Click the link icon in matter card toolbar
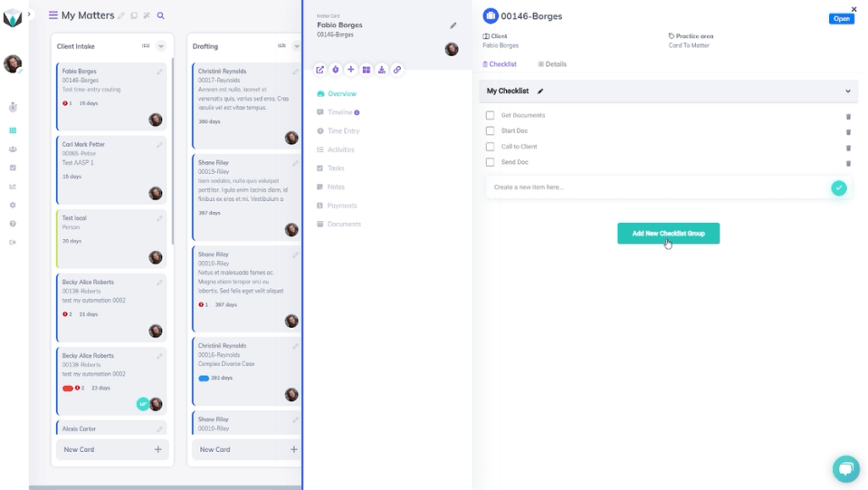Screen dimensions: 868x490 (x=397, y=70)
